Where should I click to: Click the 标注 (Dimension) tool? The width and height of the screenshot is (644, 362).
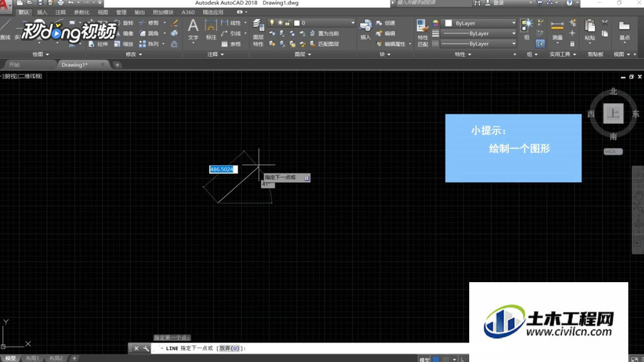point(211,31)
